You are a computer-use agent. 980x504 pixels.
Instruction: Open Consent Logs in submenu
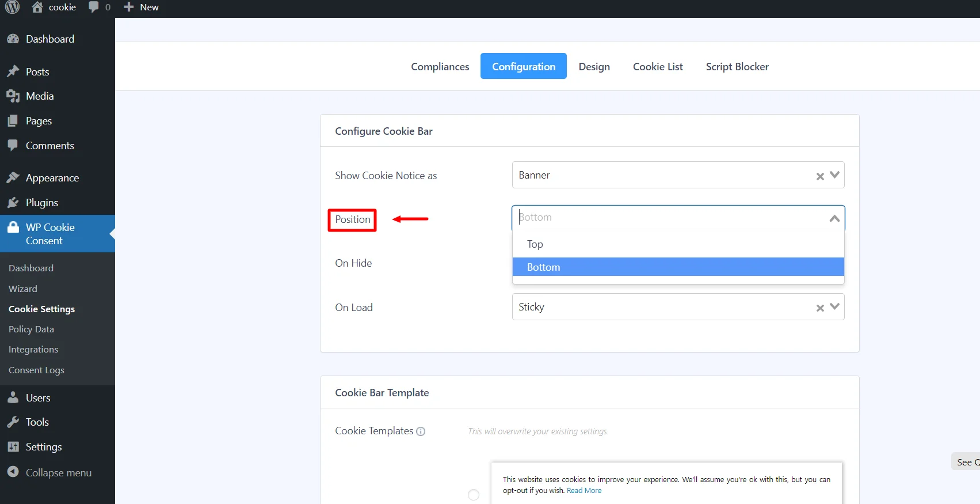36,370
